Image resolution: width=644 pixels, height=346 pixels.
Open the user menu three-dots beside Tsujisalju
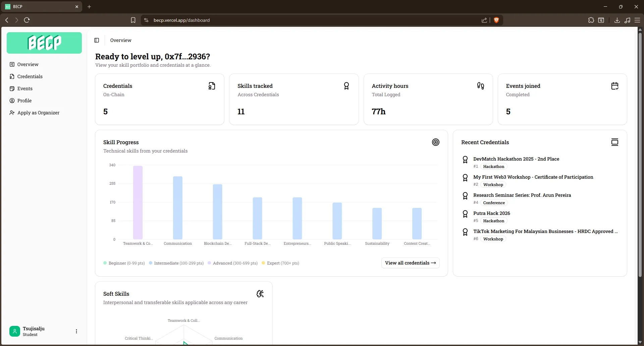(x=76, y=331)
